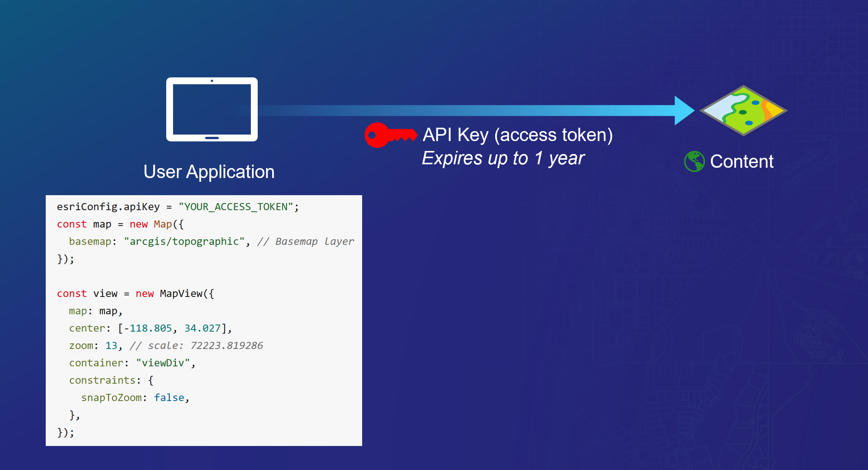
Task: Enable the constraints option in code
Action: pyautogui.click(x=102, y=380)
